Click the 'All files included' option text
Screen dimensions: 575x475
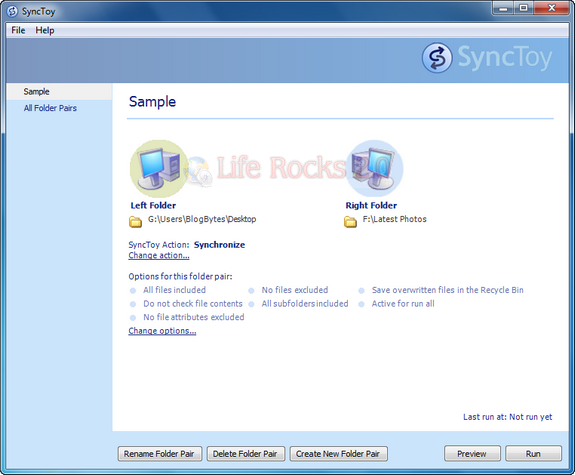175,290
